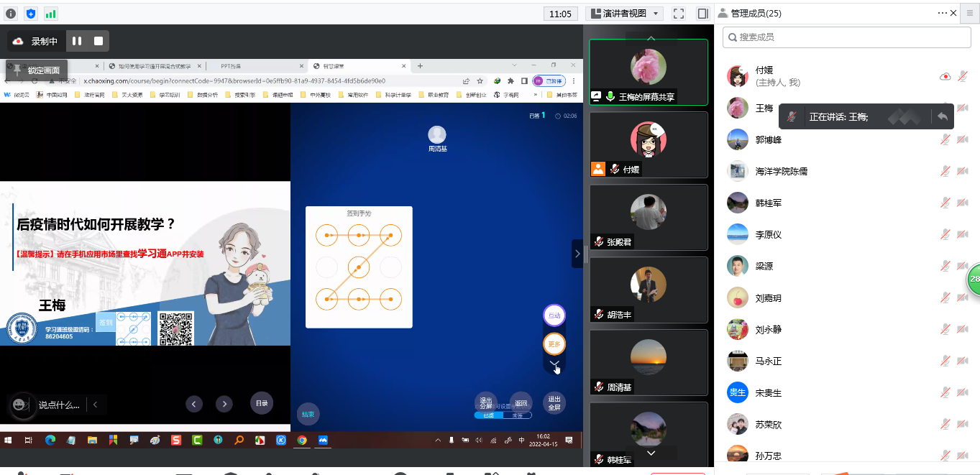Viewport: 980px width, 475px height.
Task: Enter full screen mode via the top bar icon
Action: (678, 14)
